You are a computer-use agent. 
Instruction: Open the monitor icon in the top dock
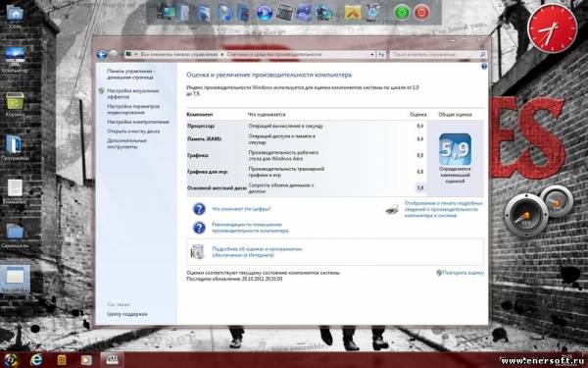click(167, 12)
